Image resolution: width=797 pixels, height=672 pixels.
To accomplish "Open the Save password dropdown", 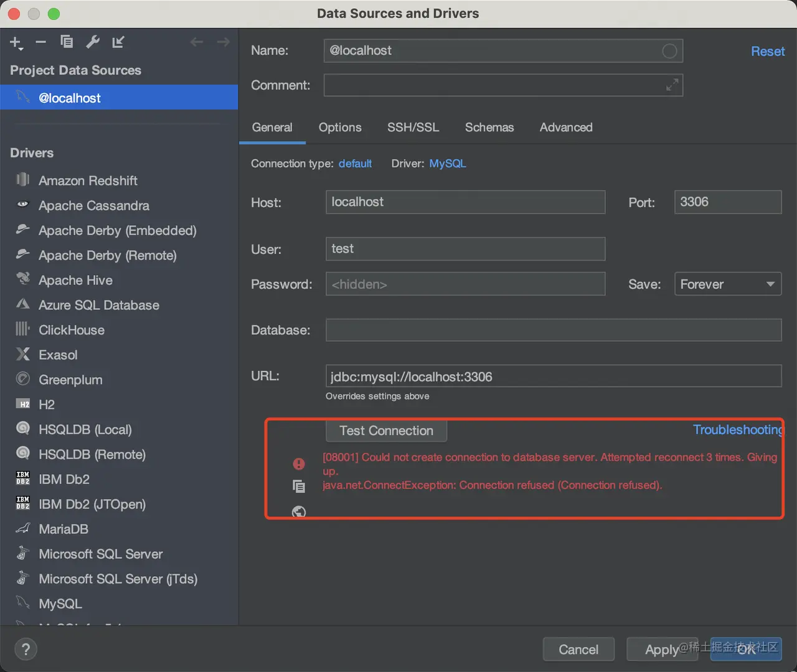I will point(728,284).
